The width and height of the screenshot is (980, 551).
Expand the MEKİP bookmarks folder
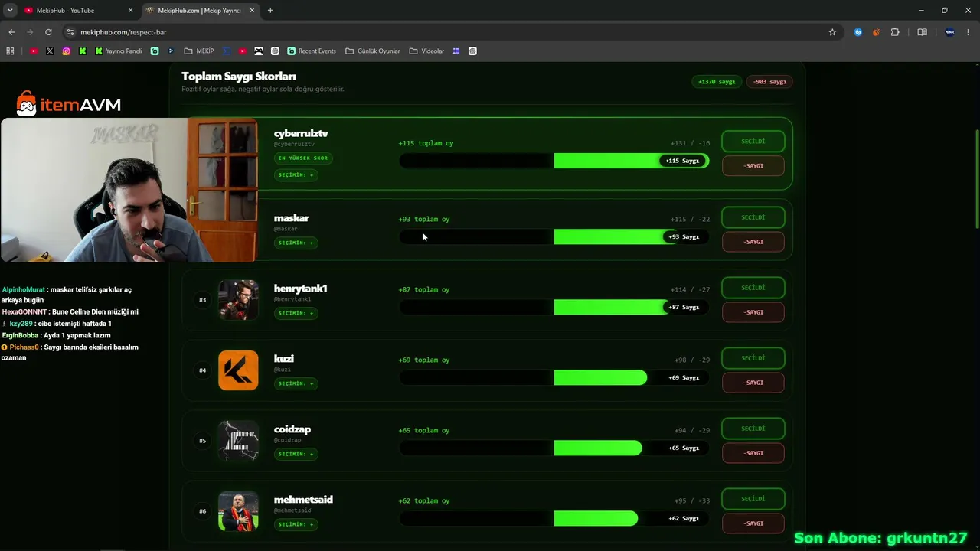tap(199, 51)
